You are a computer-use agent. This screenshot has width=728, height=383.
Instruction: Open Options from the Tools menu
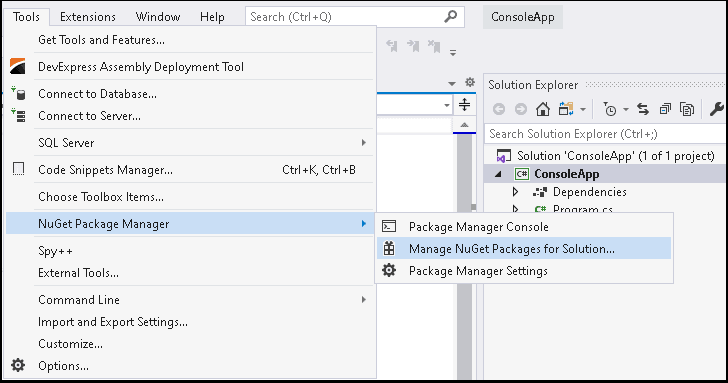190,366
